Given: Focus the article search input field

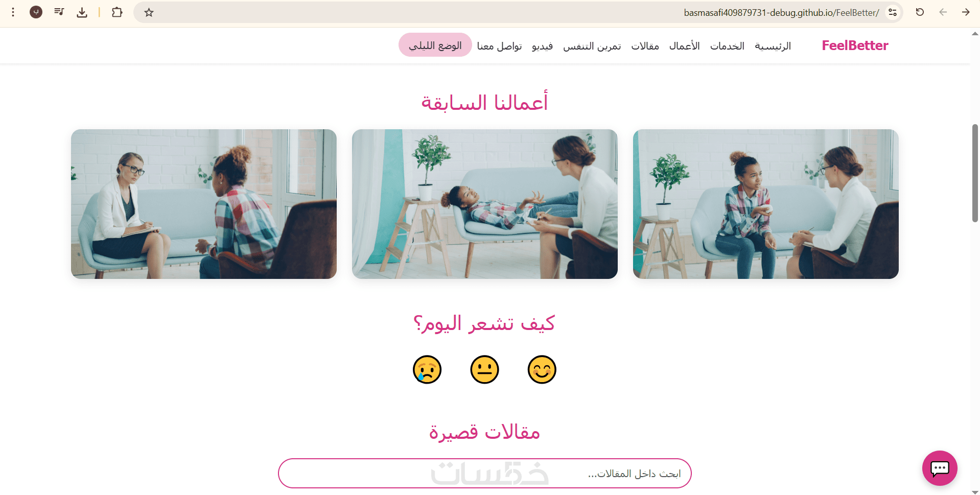Looking at the screenshot, I should (x=484, y=474).
